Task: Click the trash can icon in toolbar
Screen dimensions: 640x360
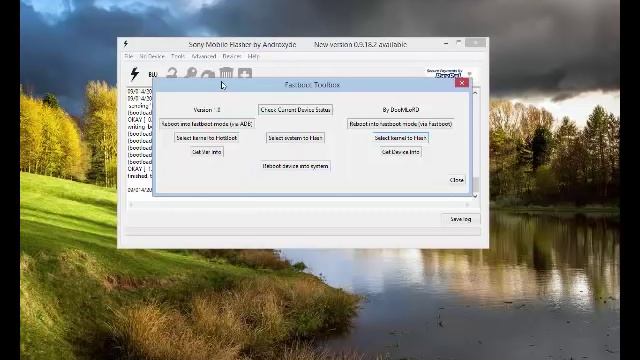Action: (226, 73)
